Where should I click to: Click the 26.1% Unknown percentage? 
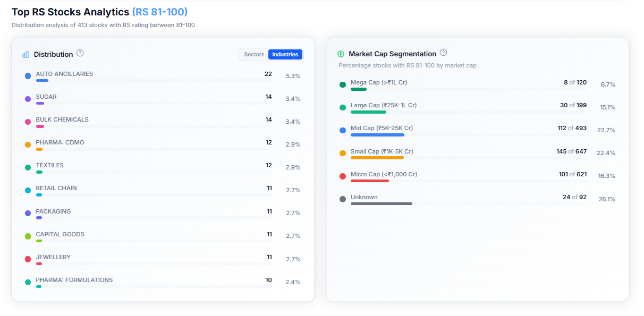tap(607, 199)
